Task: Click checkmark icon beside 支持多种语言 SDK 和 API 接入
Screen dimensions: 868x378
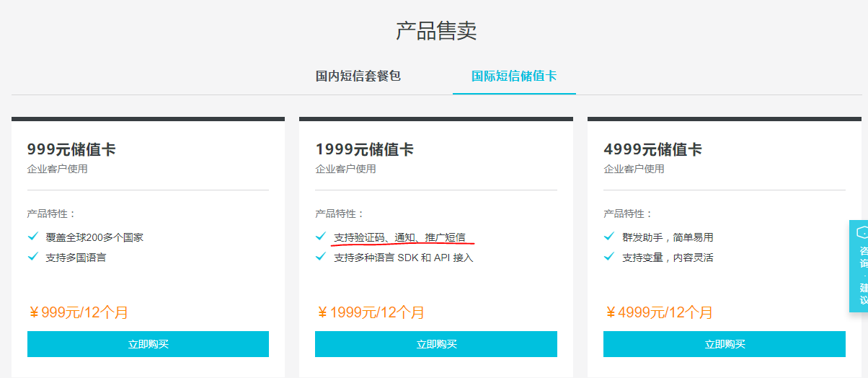Action: 321,257
